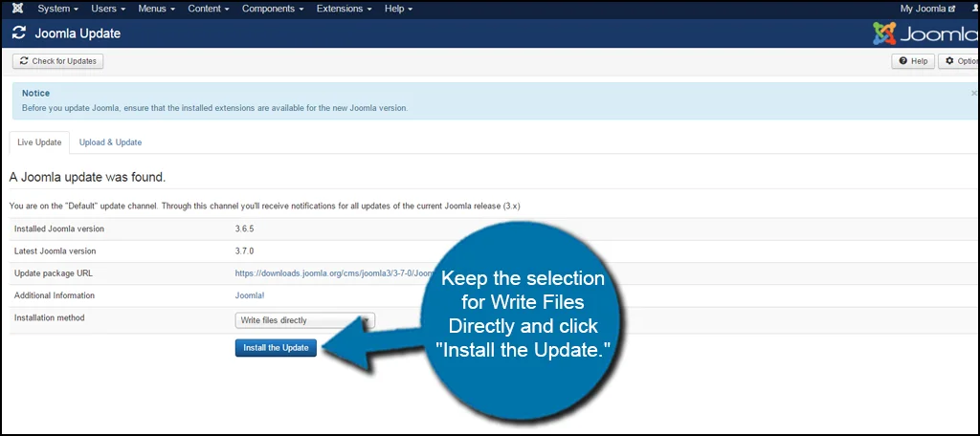The width and height of the screenshot is (980, 436).
Task: Open the System menu
Action: (x=57, y=9)
